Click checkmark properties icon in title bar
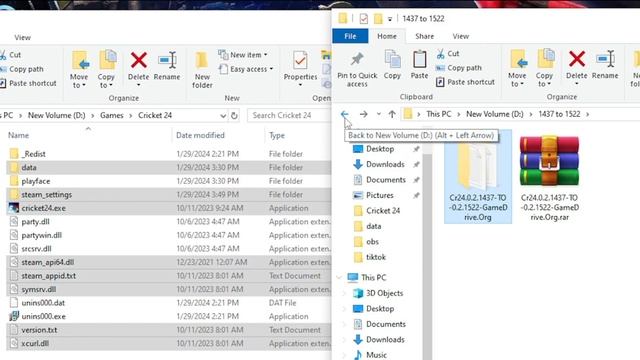 pos(364,19)
